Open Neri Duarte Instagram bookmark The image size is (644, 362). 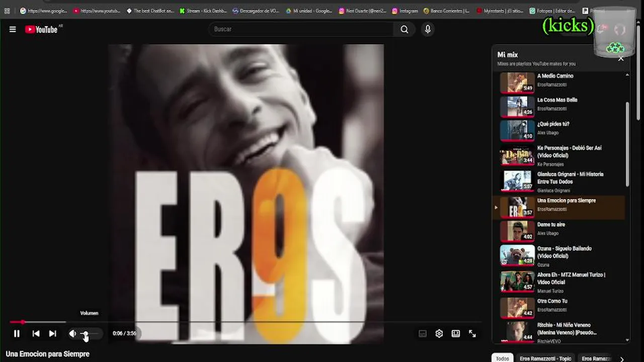coord(362,11)
